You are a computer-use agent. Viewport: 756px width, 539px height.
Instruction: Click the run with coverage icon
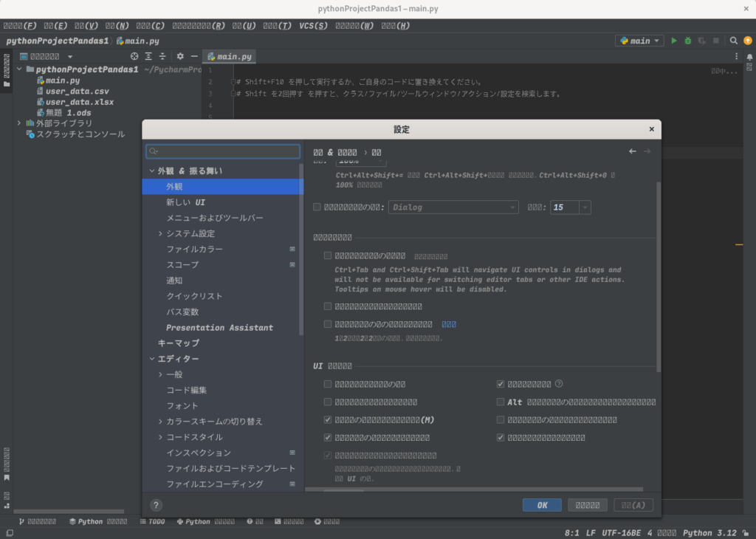coord(702,41)
